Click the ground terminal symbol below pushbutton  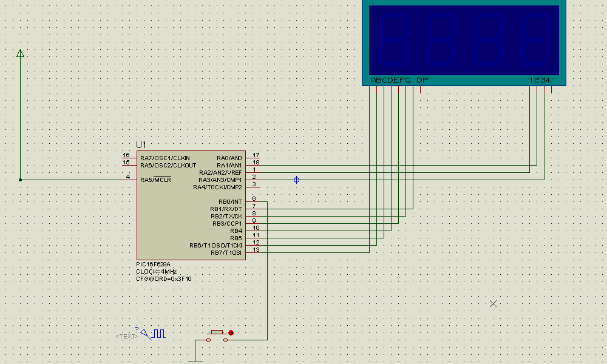pos(195,362)
